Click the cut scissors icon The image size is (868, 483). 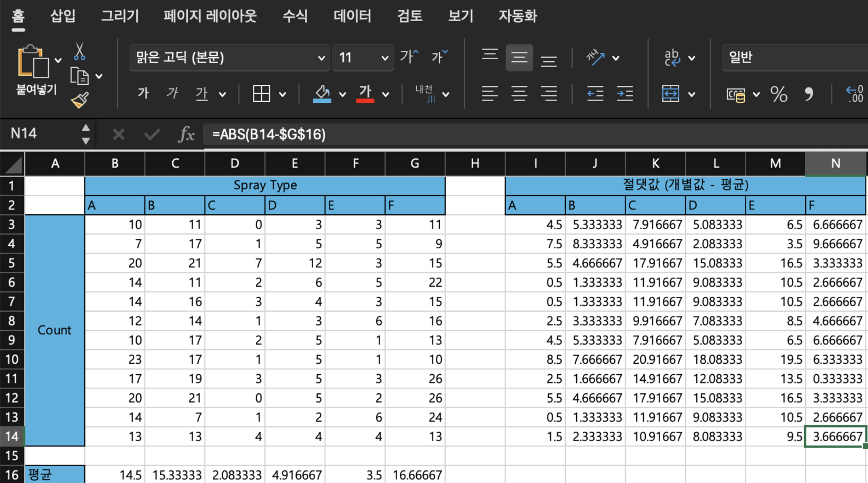pos(79,52)
